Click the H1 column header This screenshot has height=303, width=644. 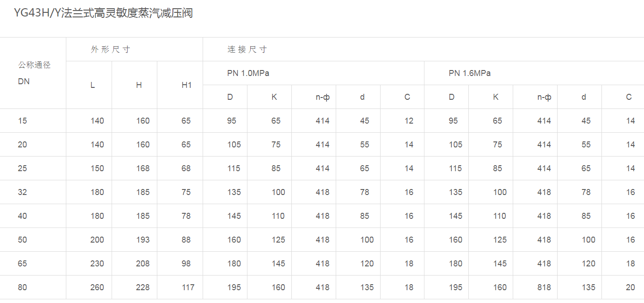187,85
